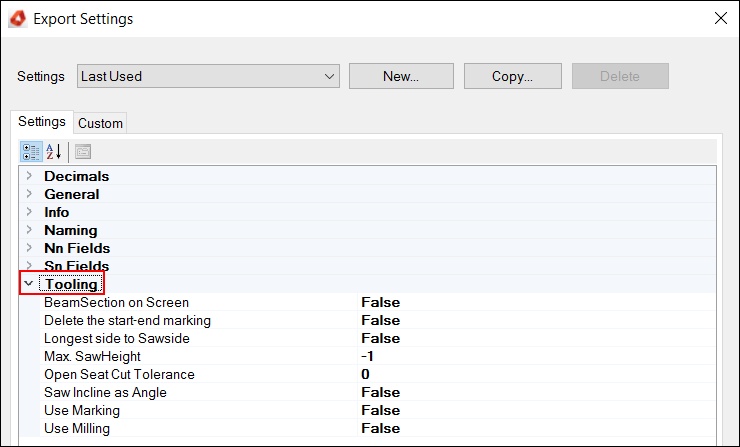The height and width of the screenshot is (447, 740).
Task: Select the Longest side to Sawside property
Action: point(117,338)
